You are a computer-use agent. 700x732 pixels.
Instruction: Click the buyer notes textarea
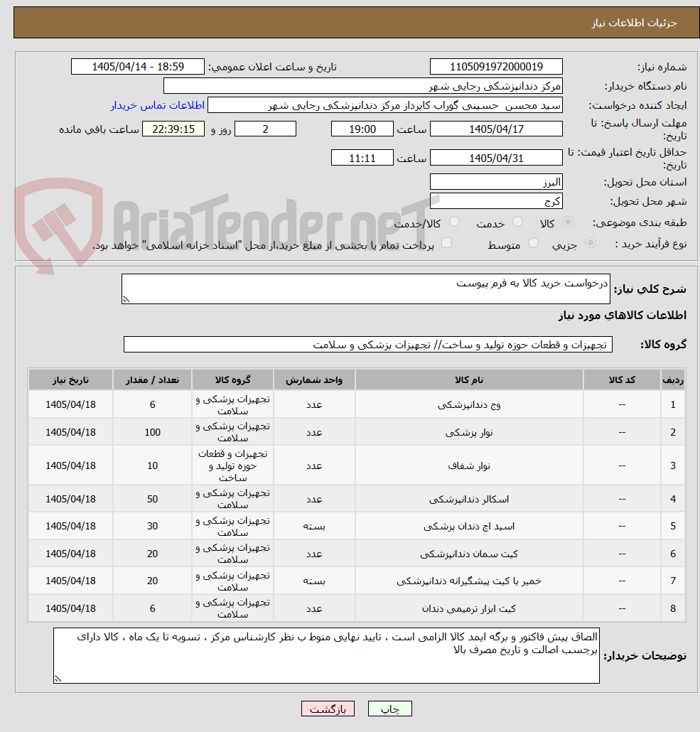[x=326, y=655]
